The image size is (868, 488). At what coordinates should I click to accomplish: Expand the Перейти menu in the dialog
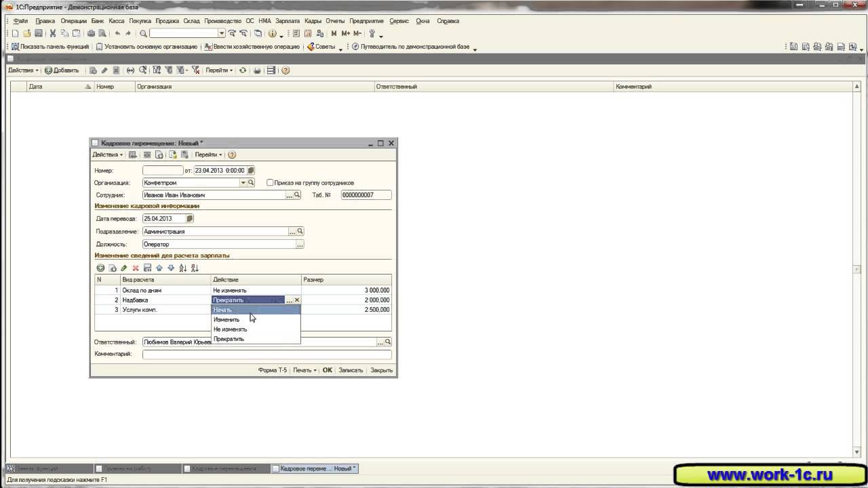tap(209, 155)
